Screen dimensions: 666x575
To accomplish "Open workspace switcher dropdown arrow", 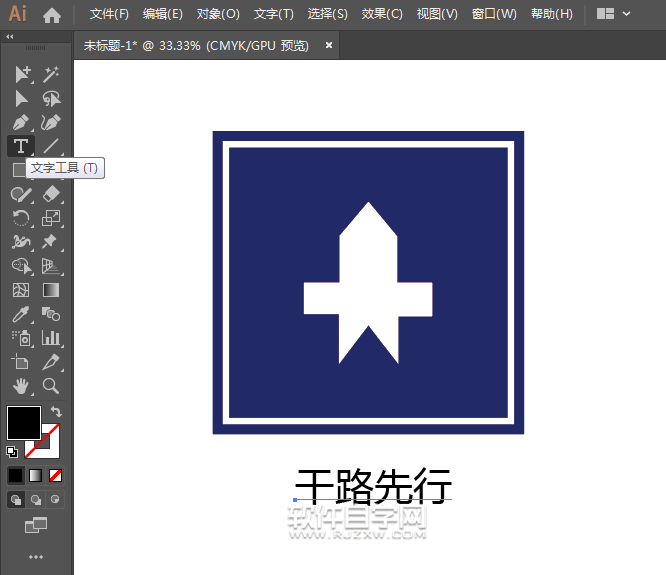I will click(x=626, y=14).
